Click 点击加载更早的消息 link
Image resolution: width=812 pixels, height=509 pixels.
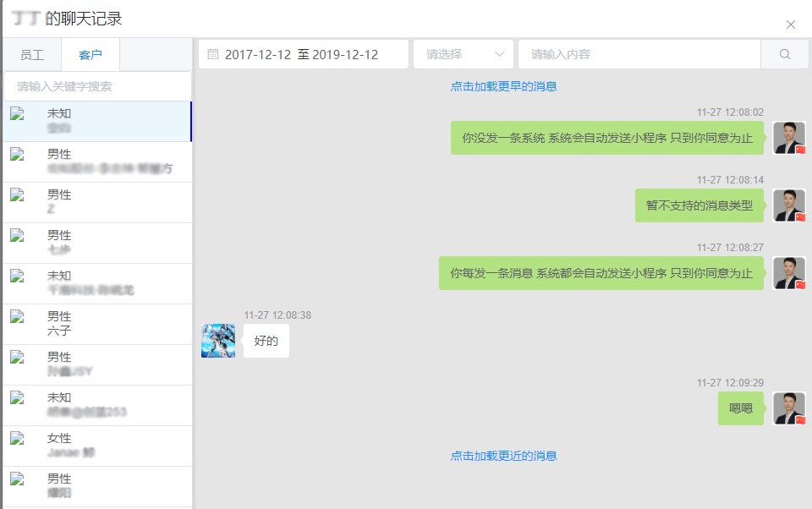[503, 86]
